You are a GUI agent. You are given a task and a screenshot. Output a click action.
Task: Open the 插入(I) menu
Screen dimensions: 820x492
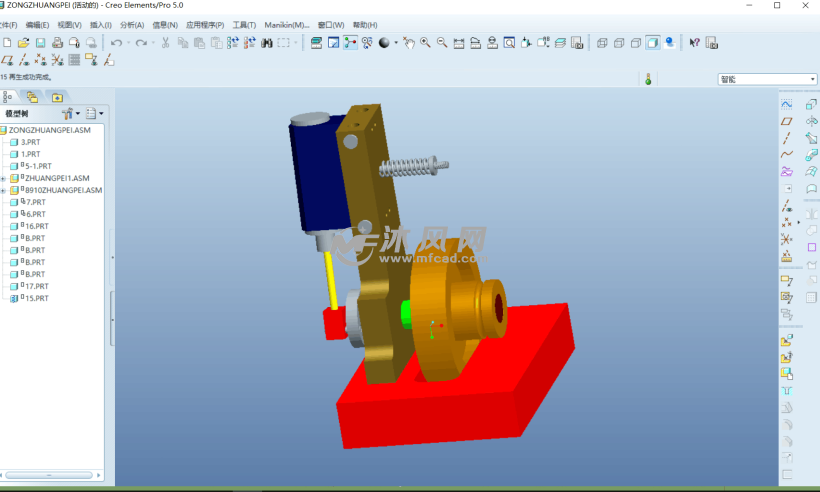(100, 25)
